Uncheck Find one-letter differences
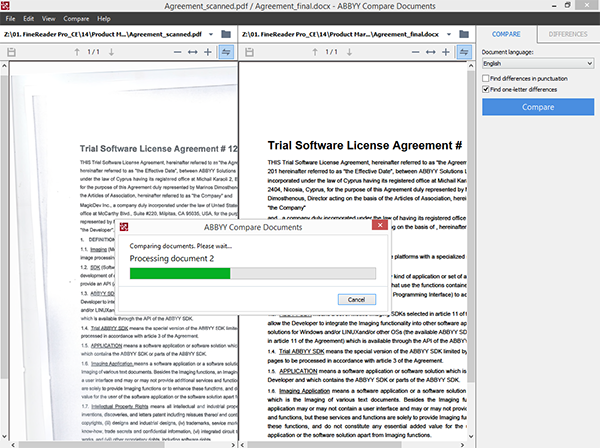The height and width of the screenshot is (448, 600). point(486,90)
